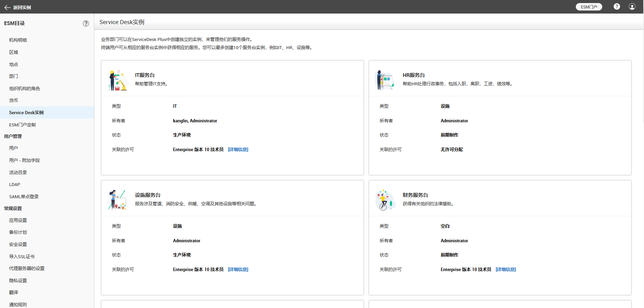Open 详细信息 link in 财务服务台 card

pos(506,269)
